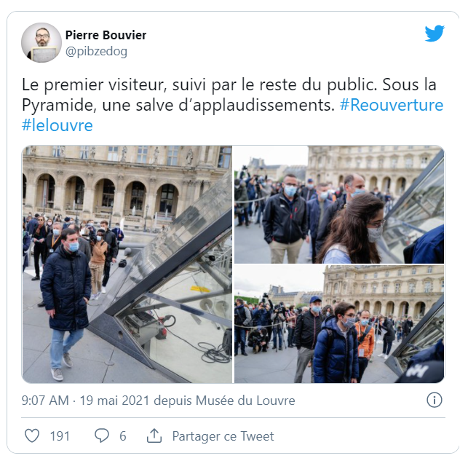
Task: Open the tweet info circle icon
Action: [x=435, y=400]
